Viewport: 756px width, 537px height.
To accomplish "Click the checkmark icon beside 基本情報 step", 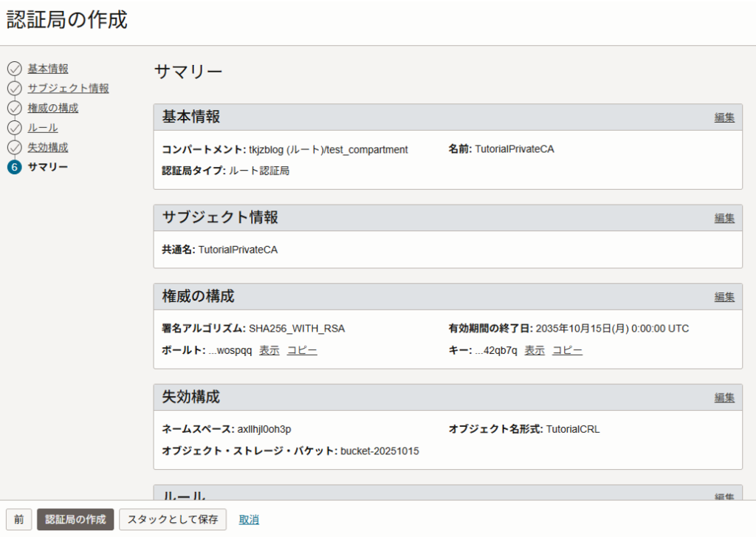I will [x=14, y=69].
